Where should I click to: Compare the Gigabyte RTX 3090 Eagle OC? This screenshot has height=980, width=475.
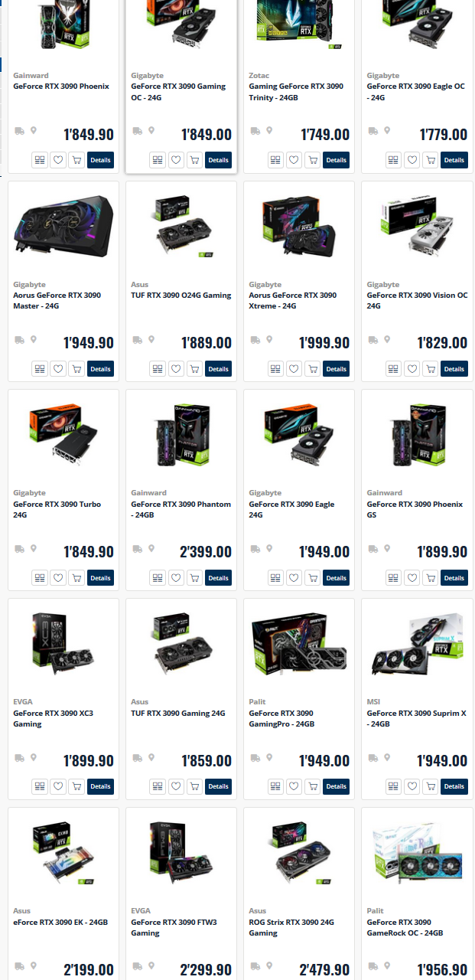(x=393, y=160)
